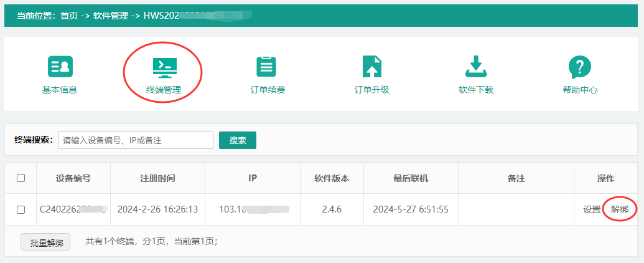Go to 首页 in the breadcrumb
The image size is (644, 263).
point(69,16)
